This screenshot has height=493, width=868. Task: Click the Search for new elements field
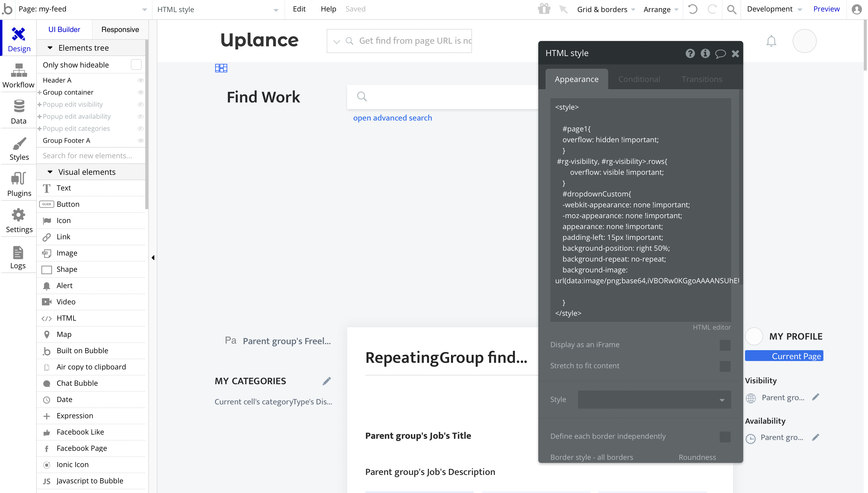pyautogui.click(x=87, y=156)
